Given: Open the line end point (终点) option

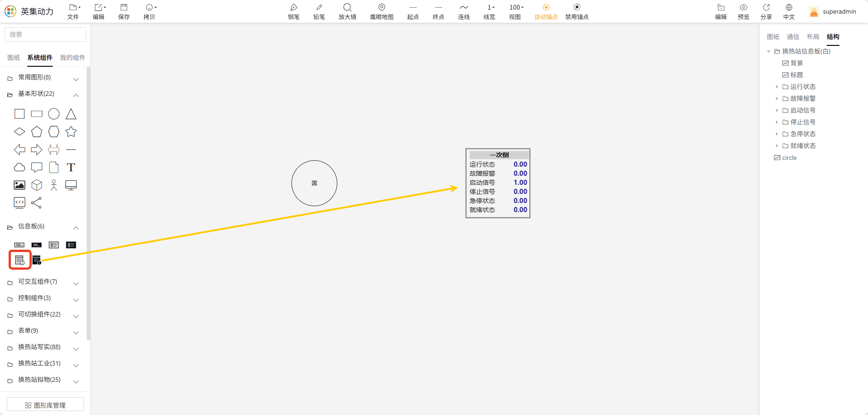Looking at the screenshot, I should pos(439,12).
